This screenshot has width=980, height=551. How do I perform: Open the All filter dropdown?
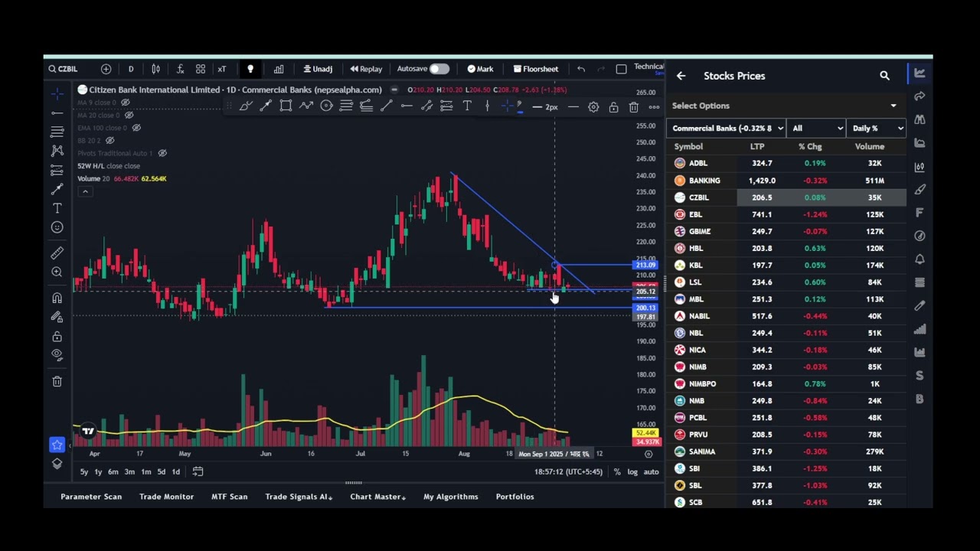817,129
